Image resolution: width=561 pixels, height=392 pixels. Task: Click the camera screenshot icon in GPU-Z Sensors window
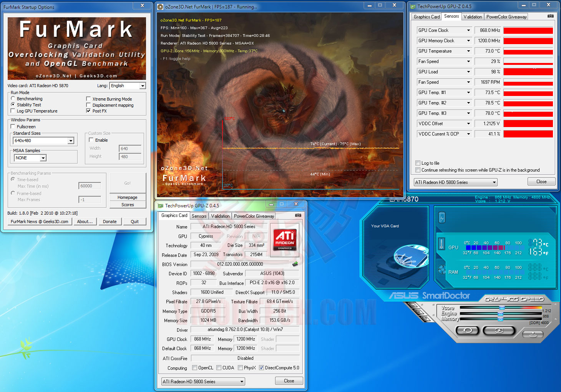point(551,16)
